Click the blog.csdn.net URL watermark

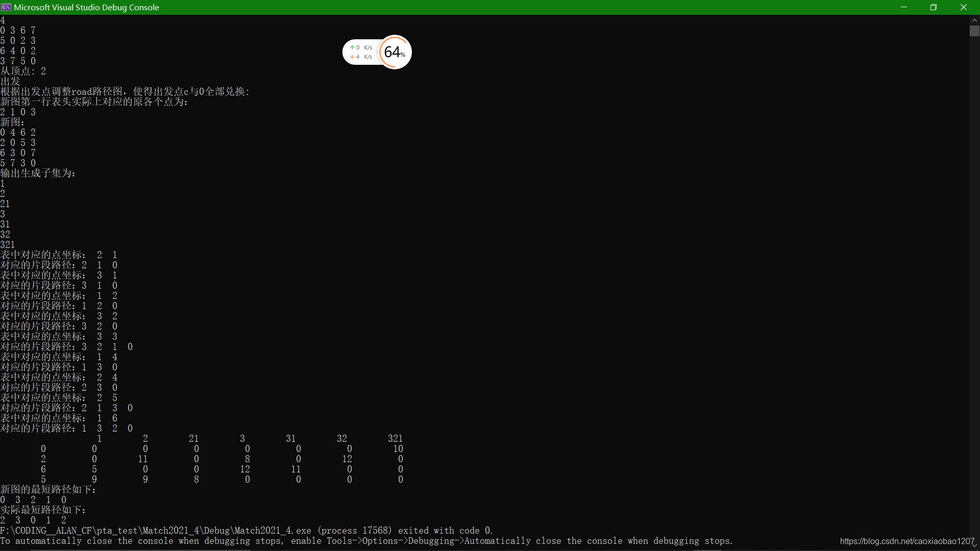pyautogui.click(x=907, y=541)
